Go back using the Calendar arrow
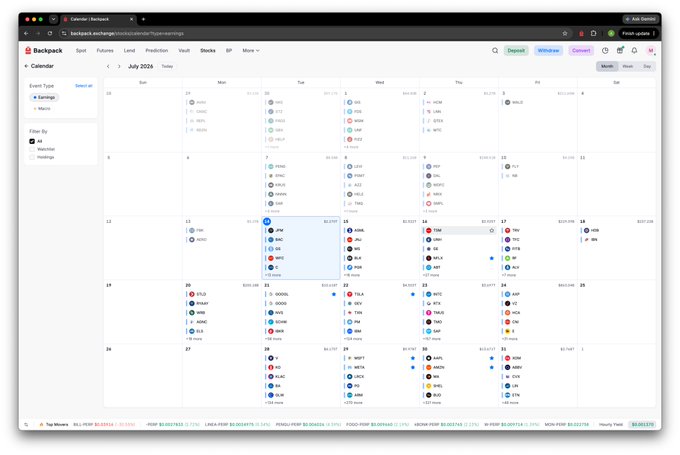The height and width of the screenshot is (455, 680). [26, 66]
